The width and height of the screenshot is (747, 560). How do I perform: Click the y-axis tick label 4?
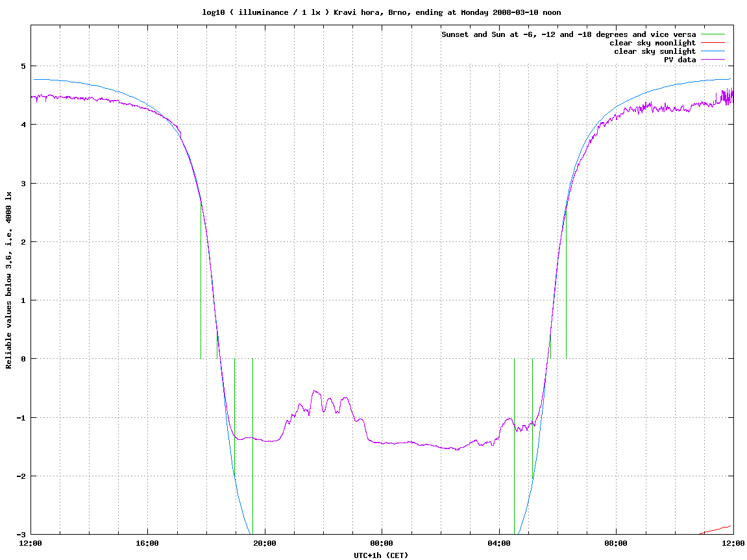click(23, 125)
